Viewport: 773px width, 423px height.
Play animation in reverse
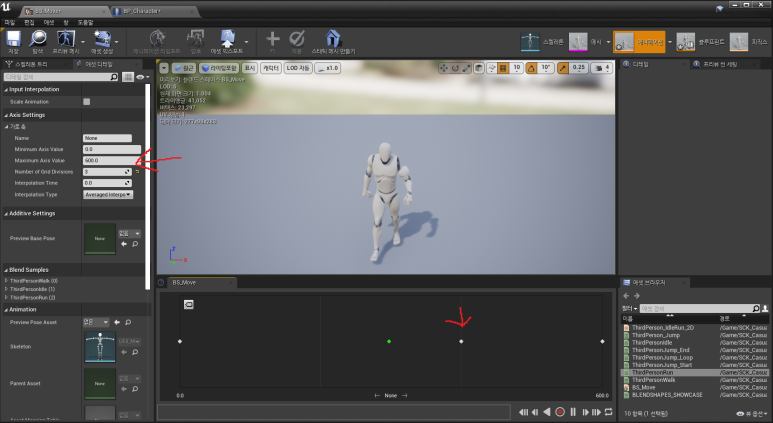coord(547,412)
